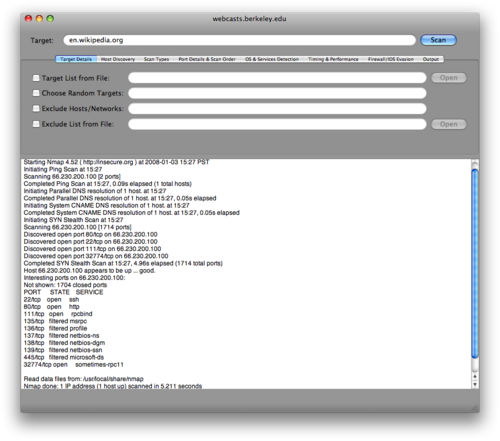Click the Choose Random Targets text field

[277, 93]
